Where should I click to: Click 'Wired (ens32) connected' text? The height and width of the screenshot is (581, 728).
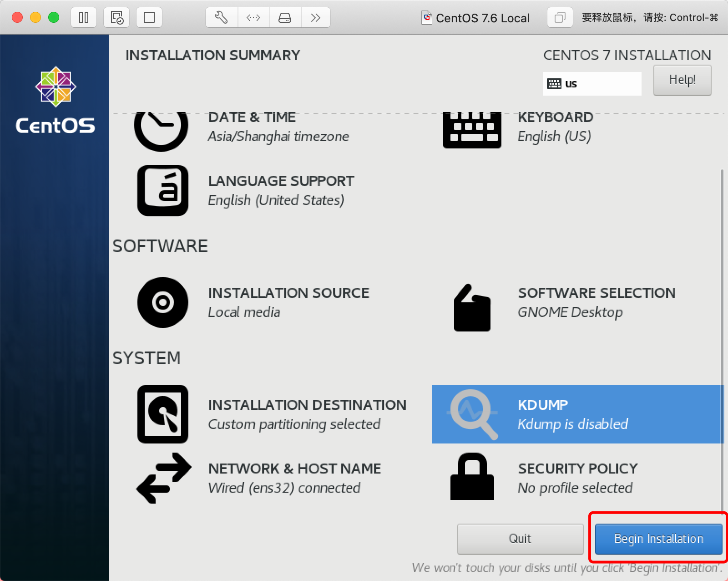[284, 488]
